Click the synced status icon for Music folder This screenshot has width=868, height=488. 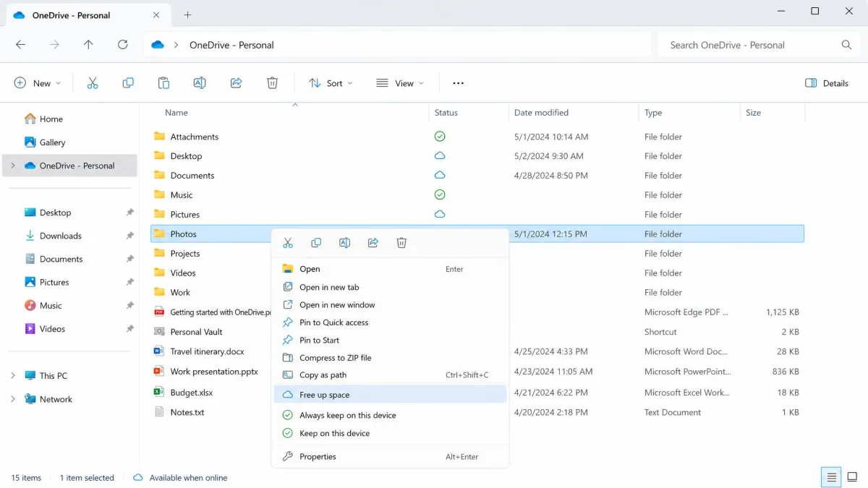point(440,194)
